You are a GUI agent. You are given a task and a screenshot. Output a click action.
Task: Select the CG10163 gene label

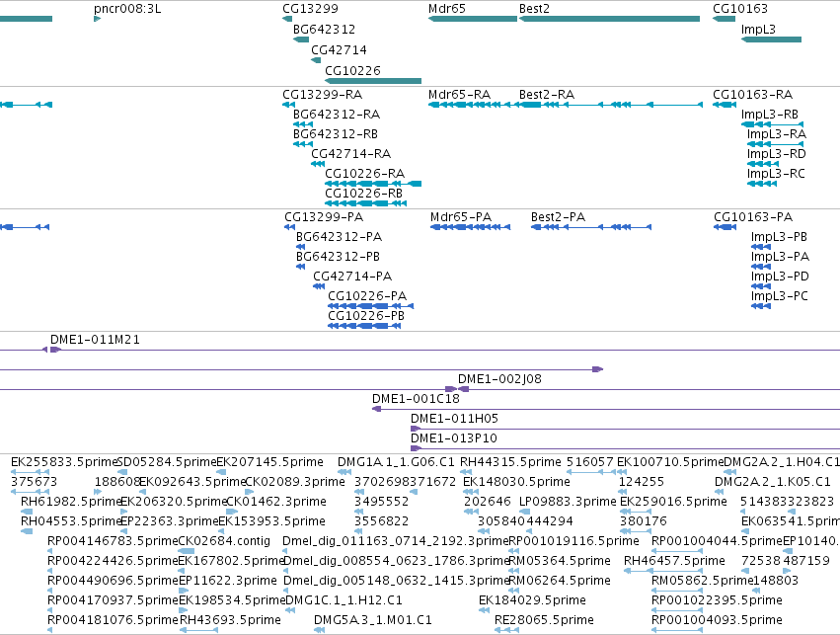(x=740, y=9)
